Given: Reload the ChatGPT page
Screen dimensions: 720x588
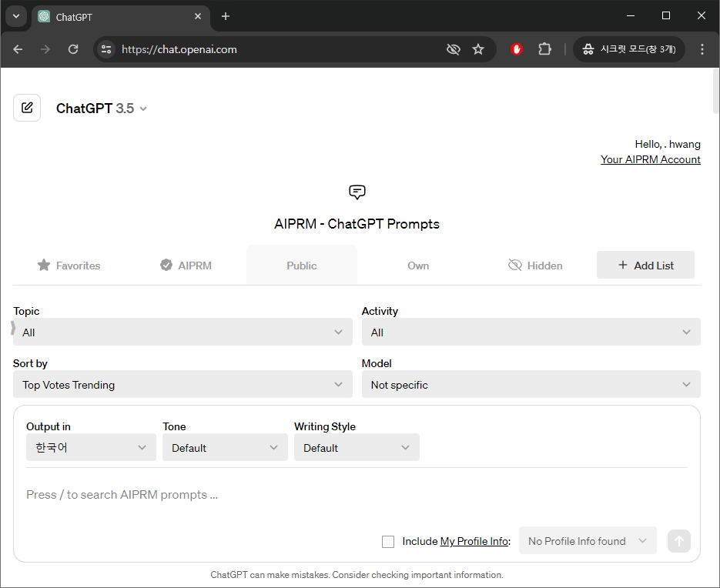Looking at the screenshot, I should pyautogui.click(x=73, y=49).
